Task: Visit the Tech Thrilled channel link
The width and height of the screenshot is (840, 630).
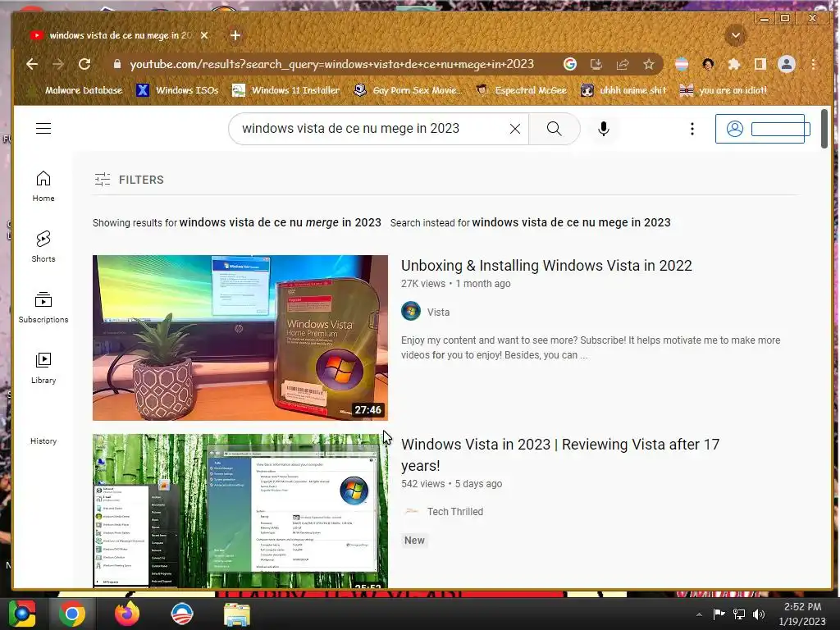Action: 454,512
